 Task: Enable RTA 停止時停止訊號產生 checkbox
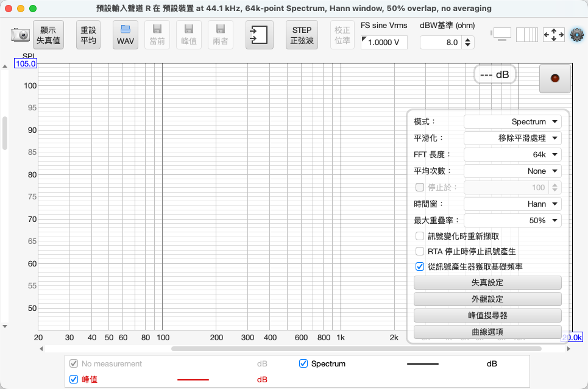pos(420,251)
